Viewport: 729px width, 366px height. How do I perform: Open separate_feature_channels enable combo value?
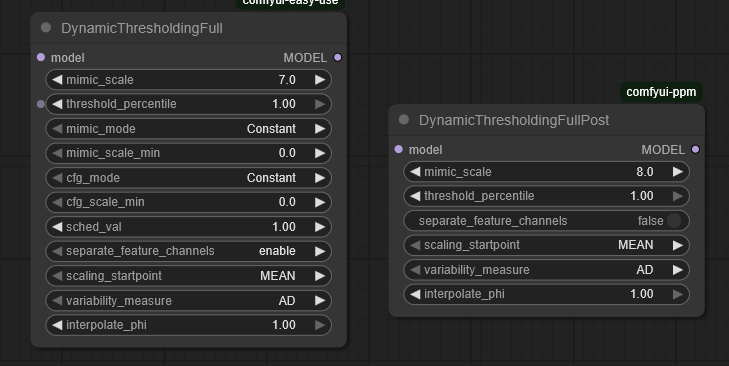pos(277,251)
